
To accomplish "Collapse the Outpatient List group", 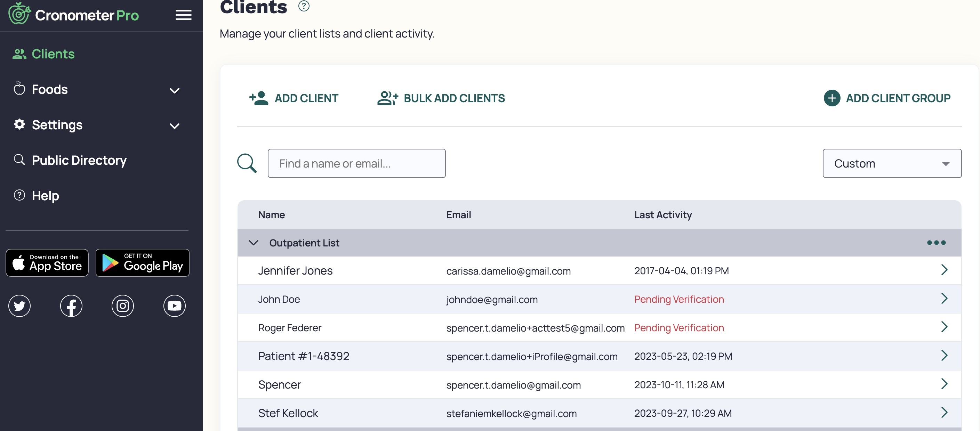I will 254,243.
